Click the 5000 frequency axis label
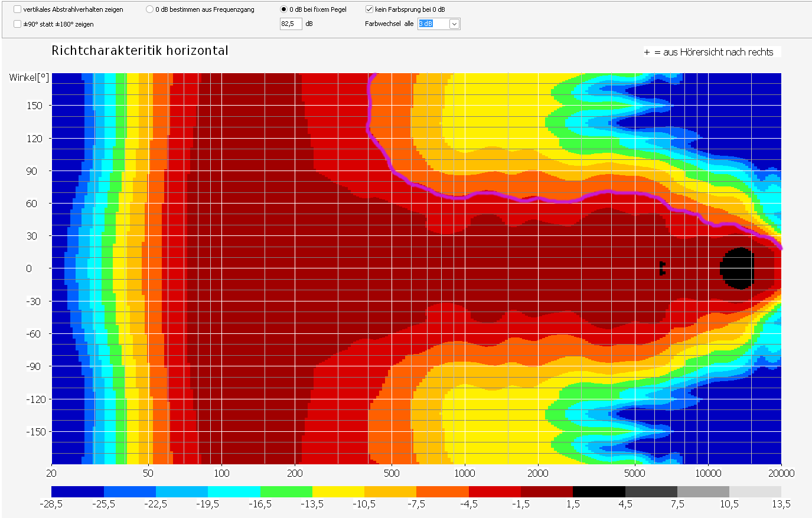The width and height of the screenshot is (812, 518). tap(635, 473)
